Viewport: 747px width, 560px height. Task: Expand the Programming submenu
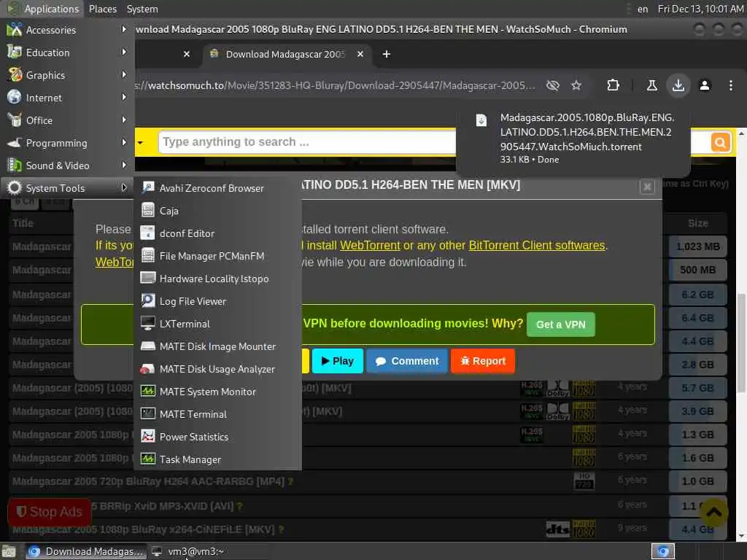tap(67, 143)
